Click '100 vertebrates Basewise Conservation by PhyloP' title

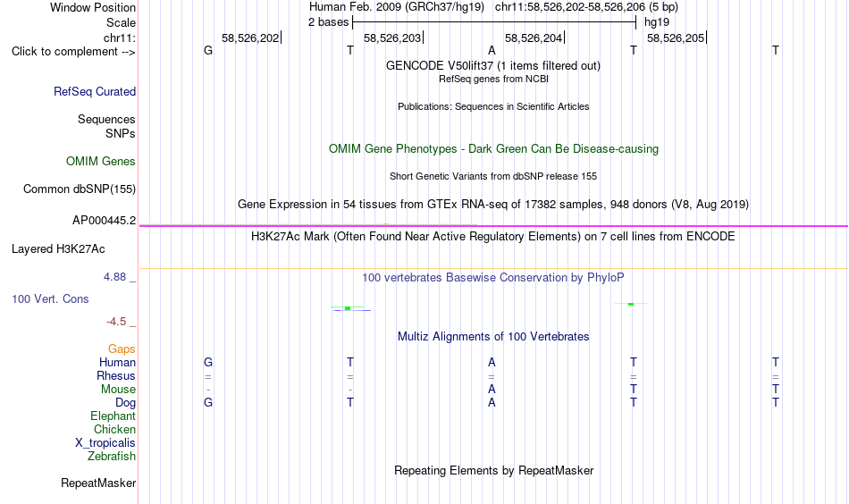click(493, 278)
